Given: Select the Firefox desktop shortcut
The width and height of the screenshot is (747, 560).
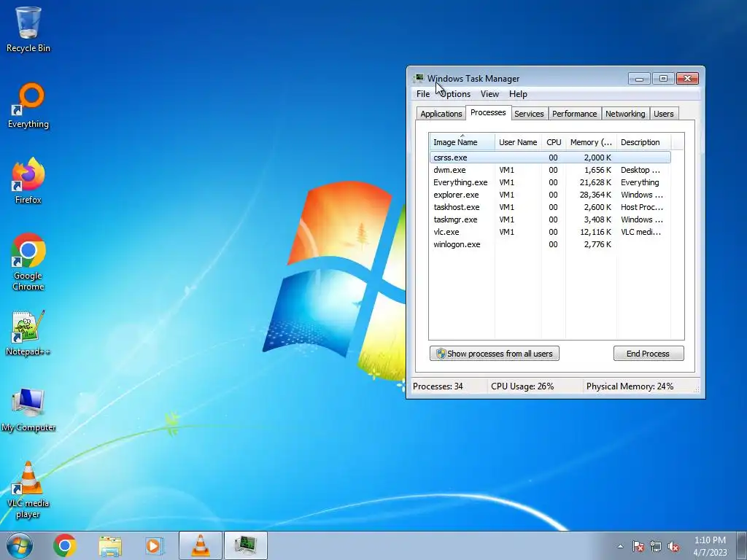Looking at the screenshot, I should click(28, 181).
